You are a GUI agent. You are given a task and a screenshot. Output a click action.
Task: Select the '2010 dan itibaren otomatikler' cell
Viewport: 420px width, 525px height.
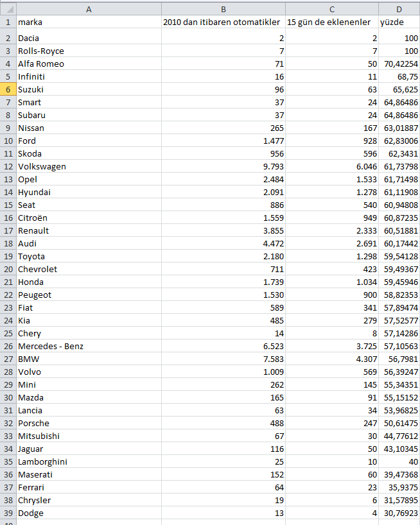pyautogui.click(x=223, y=22)
